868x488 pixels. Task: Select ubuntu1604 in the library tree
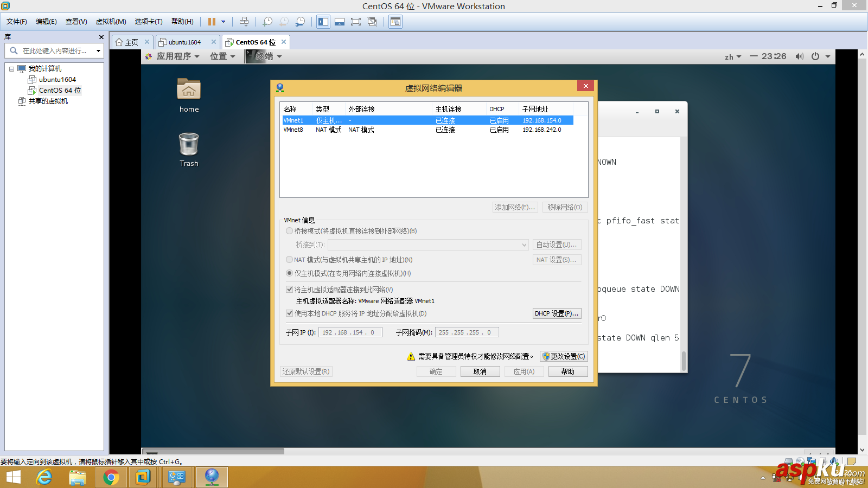57,80
